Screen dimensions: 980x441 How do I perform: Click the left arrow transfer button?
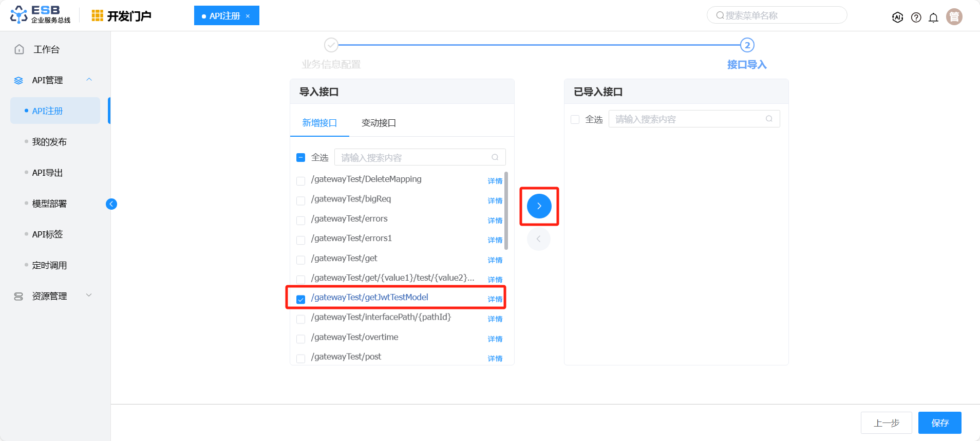pos(538,239)
